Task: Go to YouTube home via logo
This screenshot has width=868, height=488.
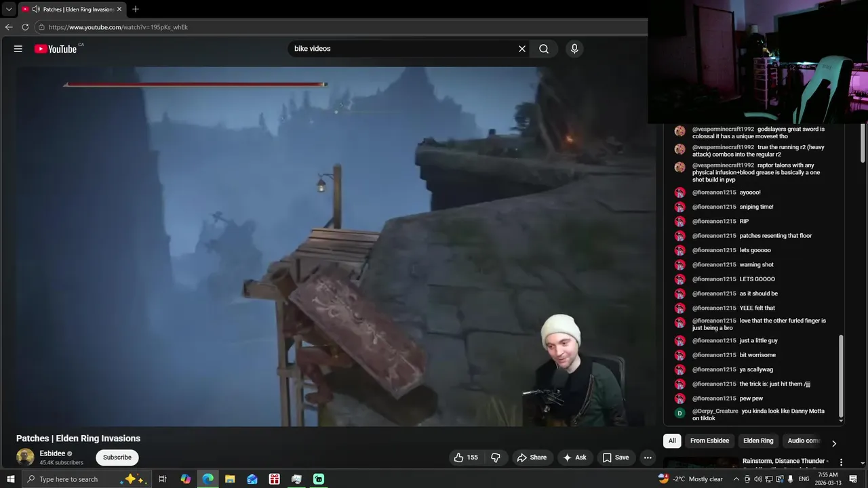Action: (56, 49)
